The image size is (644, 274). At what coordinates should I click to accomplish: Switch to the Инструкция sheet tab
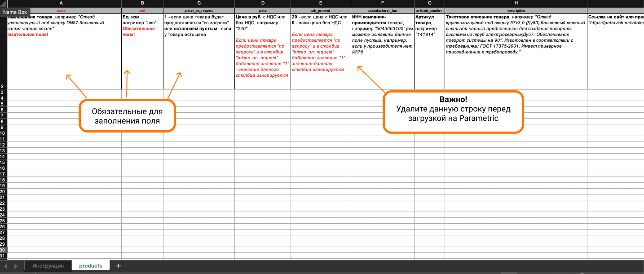pos(48,266)
